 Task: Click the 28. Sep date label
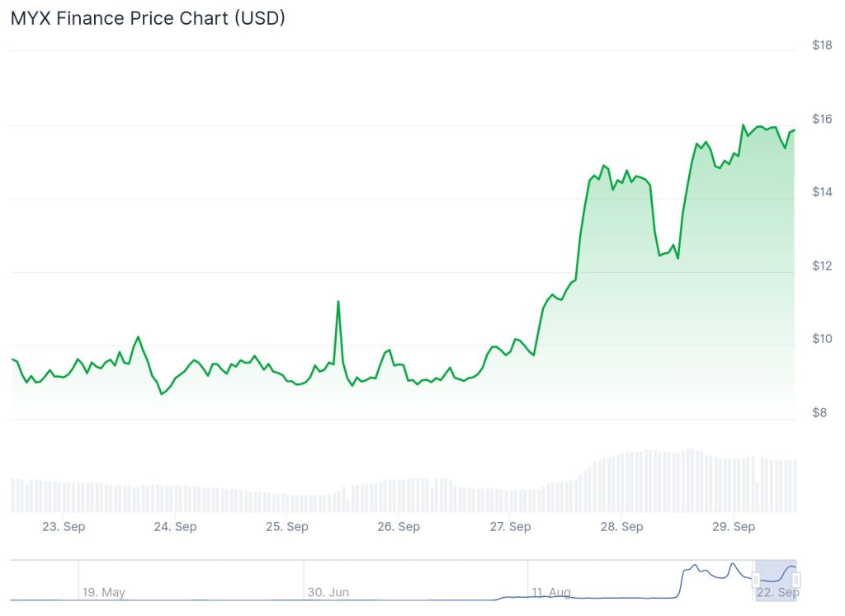click(x=621, y=527)
